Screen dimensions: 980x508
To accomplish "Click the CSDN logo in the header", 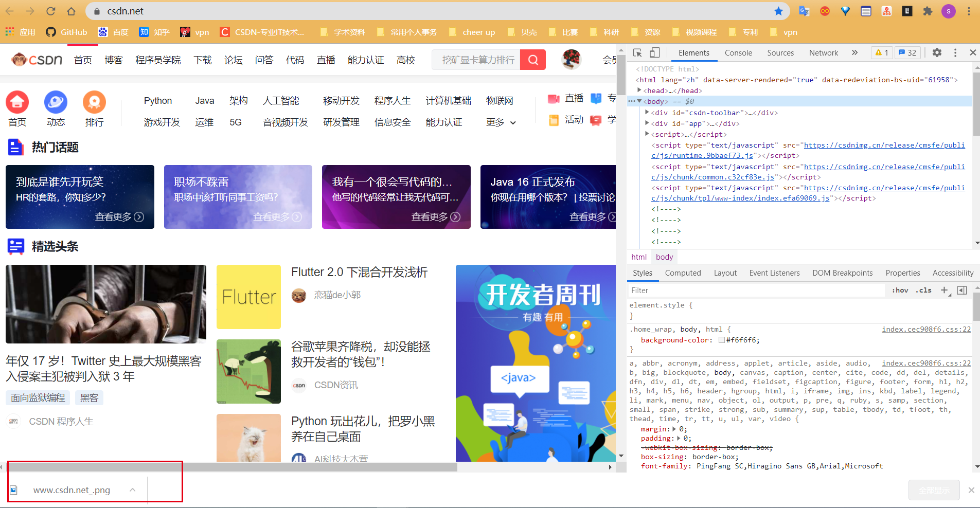I will 36,59.
